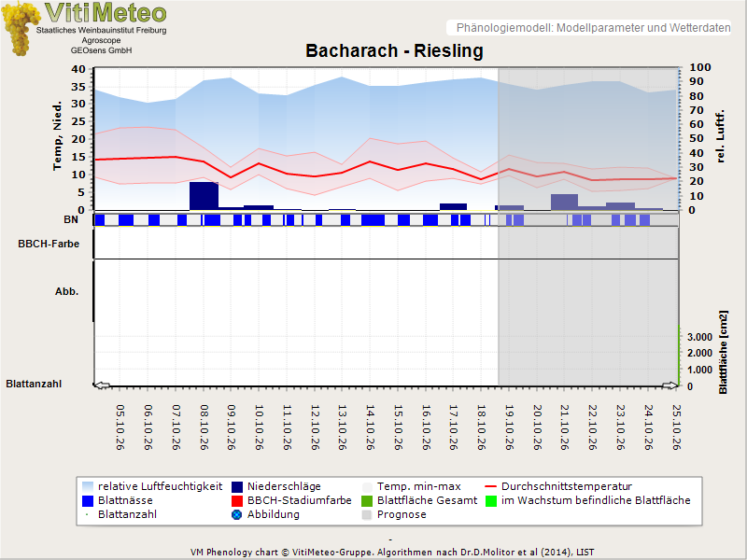747x560 pixels.
Task: Click the Prognose legend label
Action: pos(402,515)
